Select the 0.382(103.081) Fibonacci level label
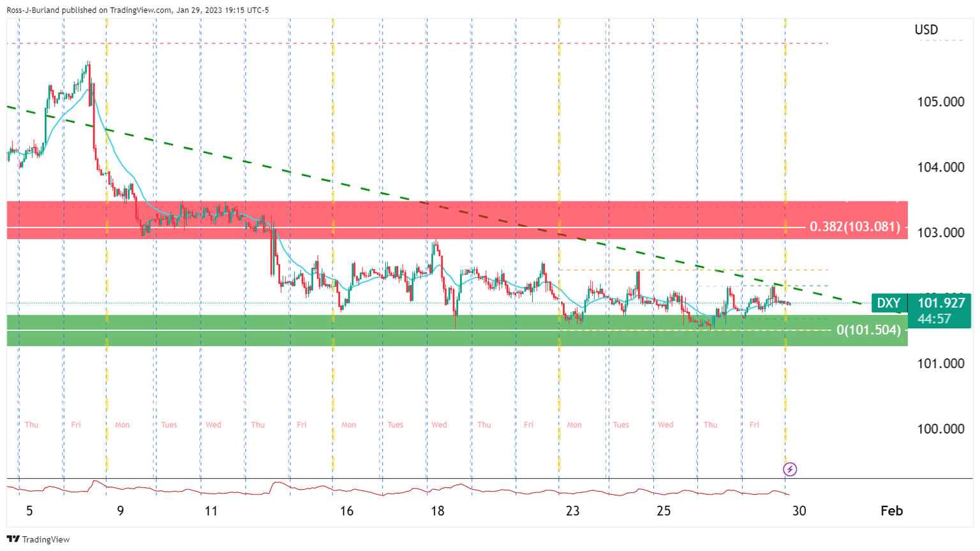980x551 pixels. [855, 226]
